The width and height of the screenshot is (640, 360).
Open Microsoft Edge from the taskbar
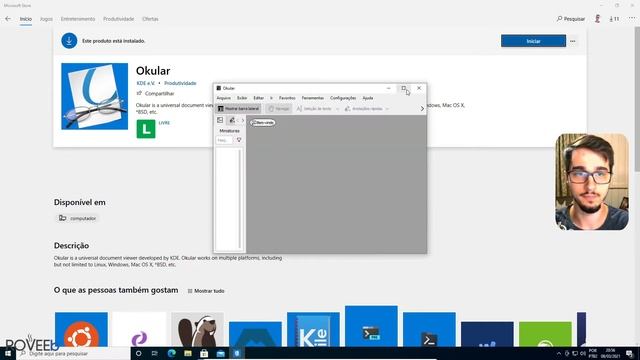tap(171, 353)
